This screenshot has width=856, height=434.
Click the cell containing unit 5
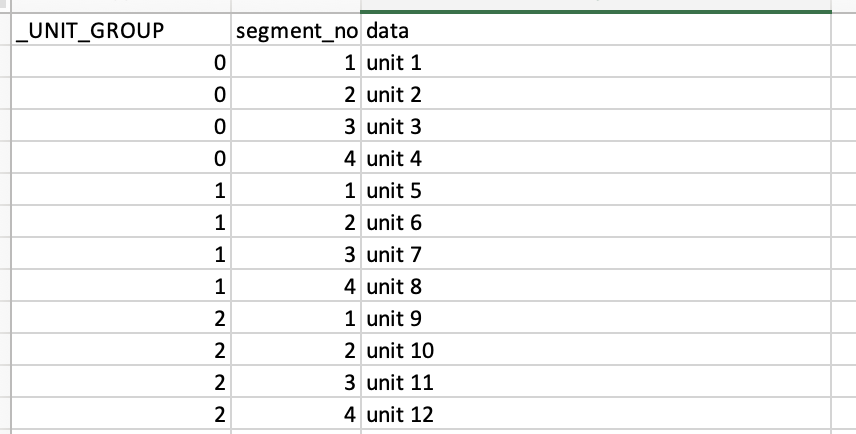point(596,189)
